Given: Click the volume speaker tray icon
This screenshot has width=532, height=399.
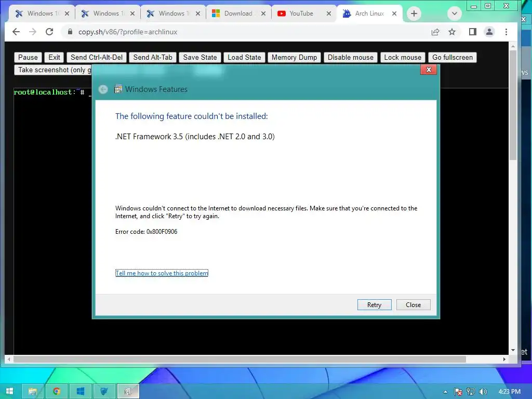Looking at the screenshot, I should click(x=483, y=392).
